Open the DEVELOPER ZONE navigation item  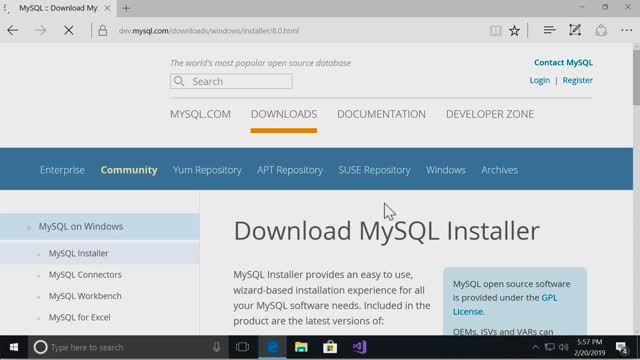point(490,114)
